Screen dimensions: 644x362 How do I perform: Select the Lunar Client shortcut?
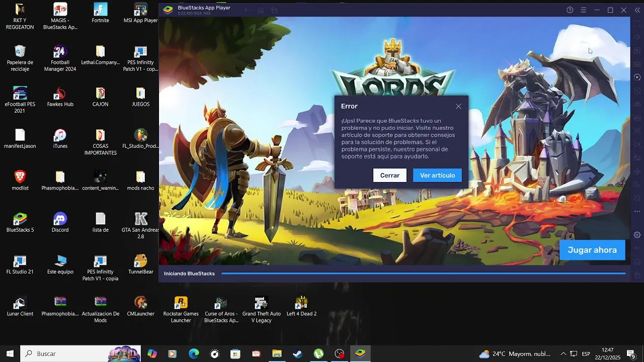20,306
